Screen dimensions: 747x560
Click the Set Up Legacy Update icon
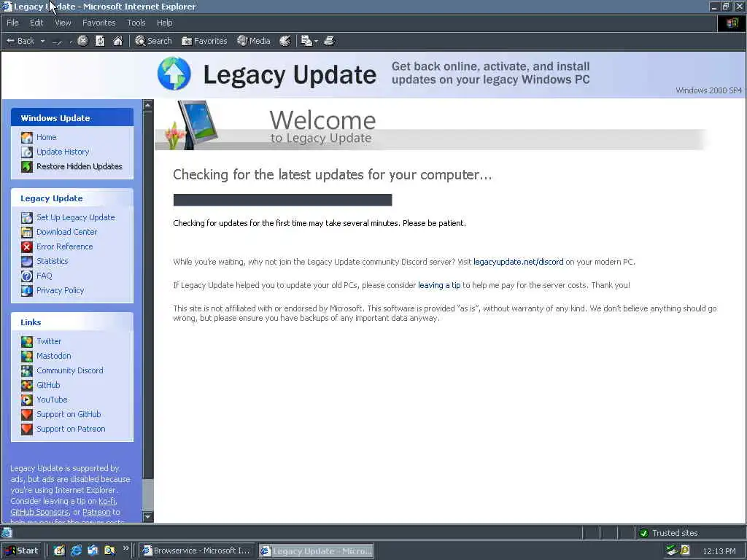coord(27,217)
